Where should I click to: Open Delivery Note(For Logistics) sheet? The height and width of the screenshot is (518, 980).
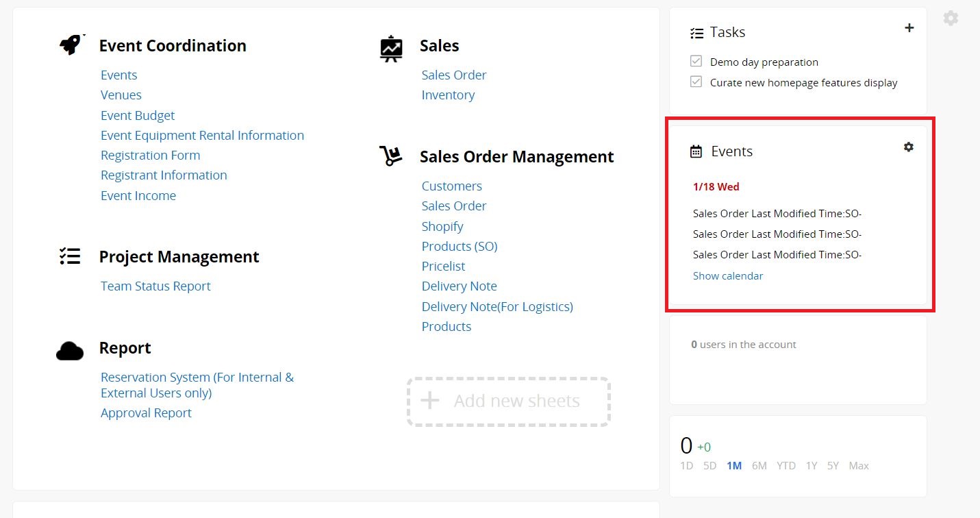click(x=497, y=306)
